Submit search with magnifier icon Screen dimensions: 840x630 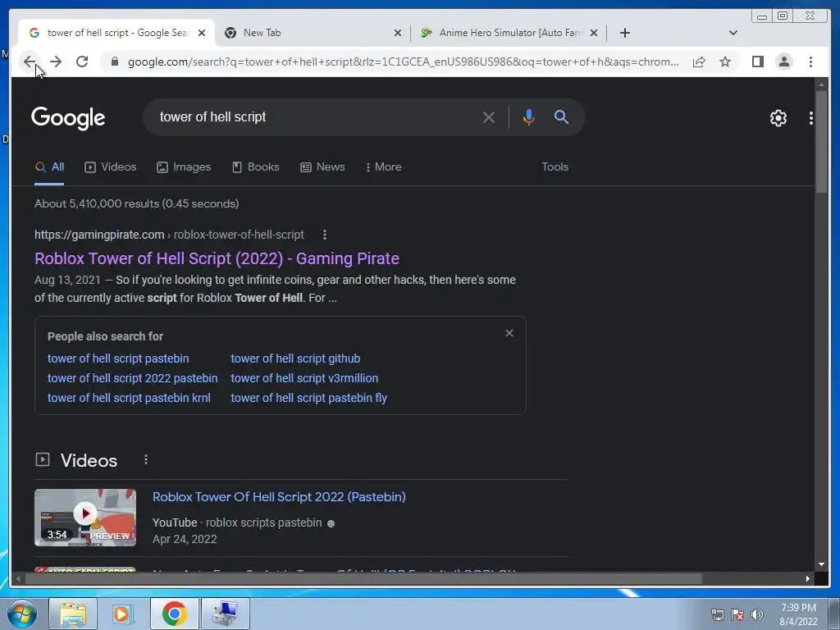tap(561, 116)
